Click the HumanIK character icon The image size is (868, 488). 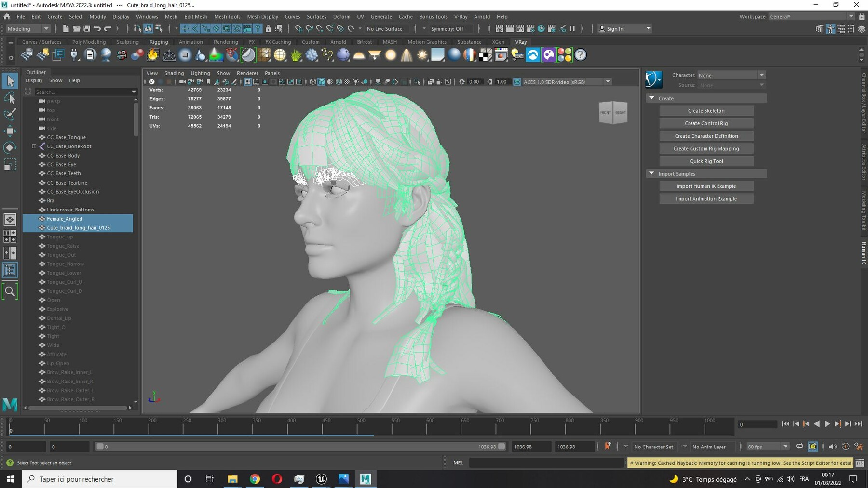tap(654, 79)
